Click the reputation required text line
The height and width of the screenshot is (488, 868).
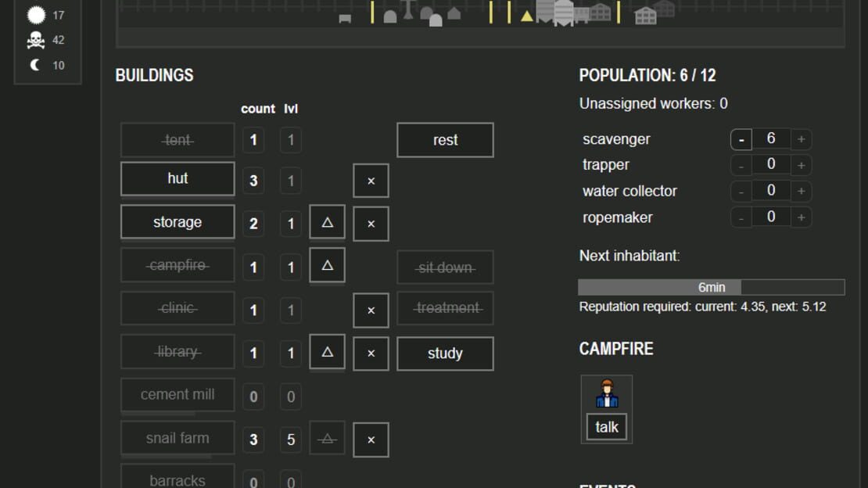pos(702,307)
